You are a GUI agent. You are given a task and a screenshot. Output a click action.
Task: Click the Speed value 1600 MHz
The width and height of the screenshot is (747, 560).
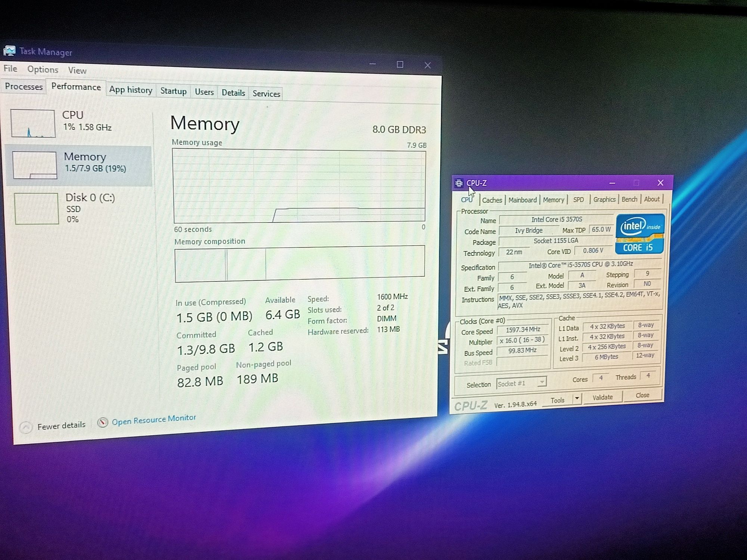[x=392, y=297]
